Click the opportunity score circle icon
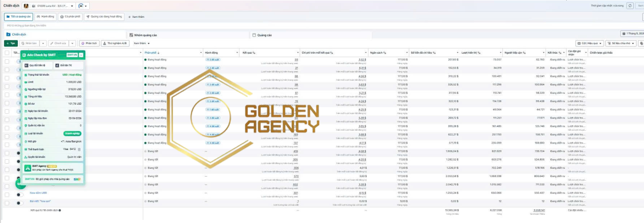Viewport: 644px width, 223px height. click(80, 6)
